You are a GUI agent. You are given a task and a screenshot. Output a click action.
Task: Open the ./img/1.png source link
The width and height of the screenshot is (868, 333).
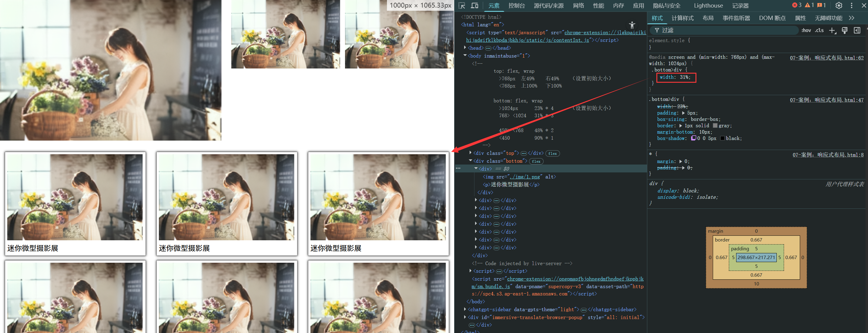click(525, 177)
